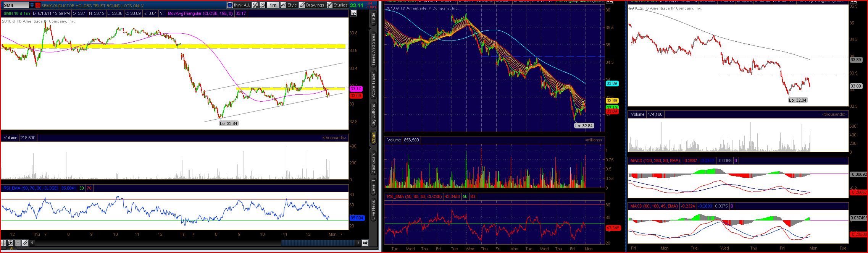Click the red -0.26667 MACD axis tag
Screen dimensions: 868x253
point(858,192)
